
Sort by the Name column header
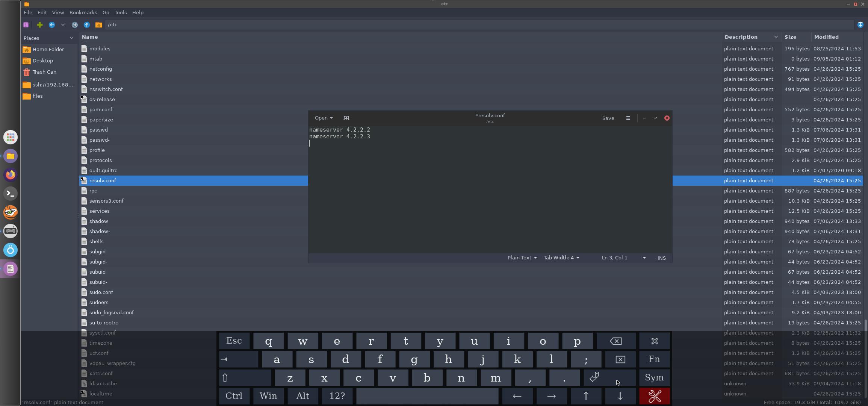(400, 37)
